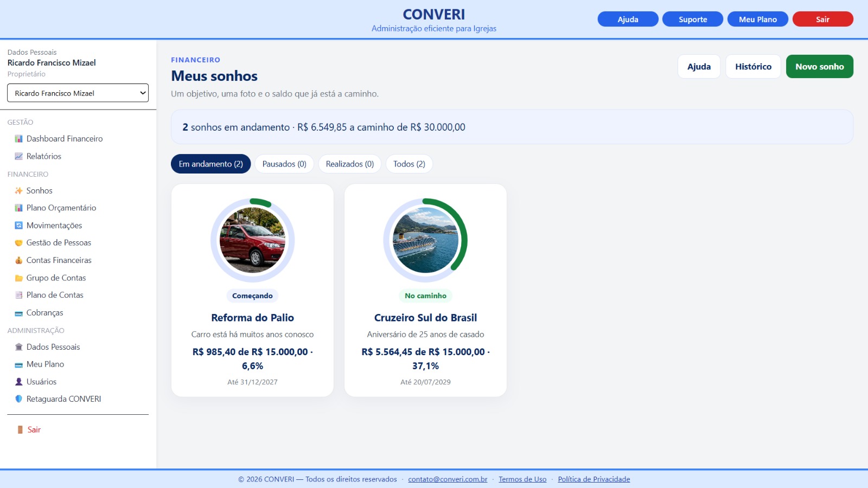Expand the Ricardo Francisco Mizael dropdown
Viewport: 868px width, 488px height.
pos(78,93)
